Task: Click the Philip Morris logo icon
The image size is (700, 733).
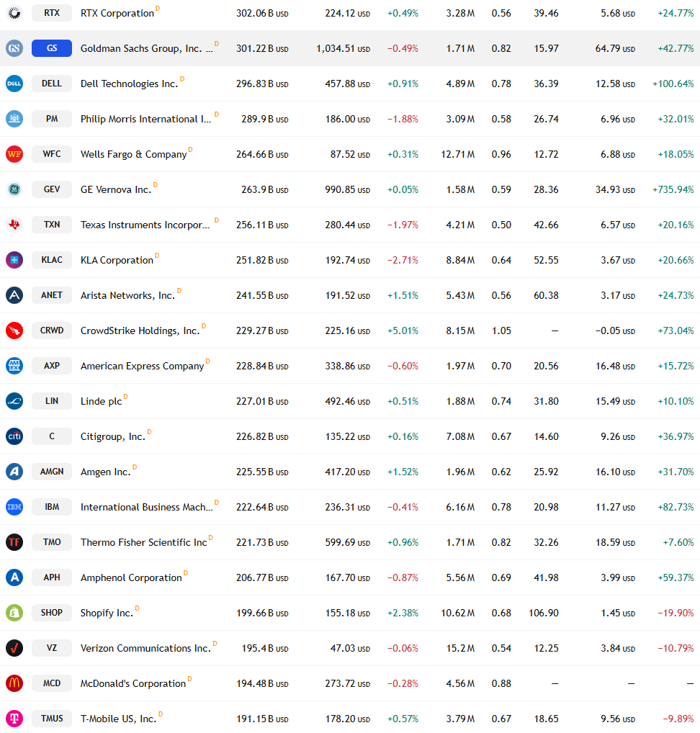Action: tap(14, 119)
